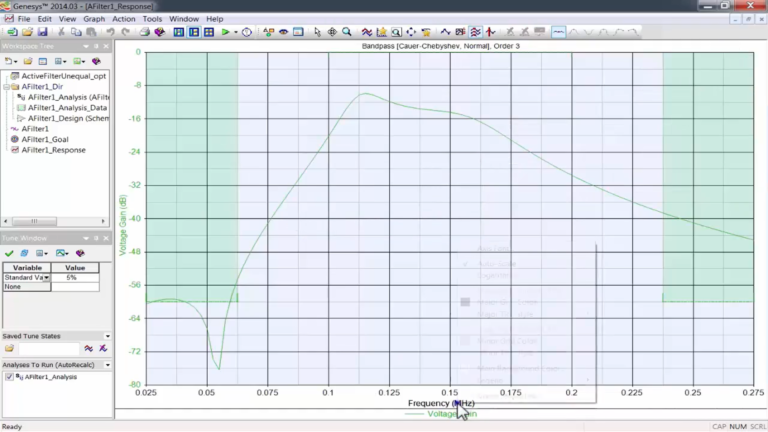Image resolution: width=768 pixels, height=432 pixels.
Task: Open the Tools menu
Action: [152, 19]
